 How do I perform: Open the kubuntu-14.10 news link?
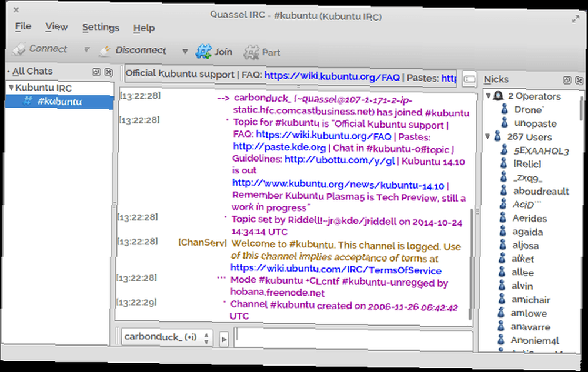(338, 185)
